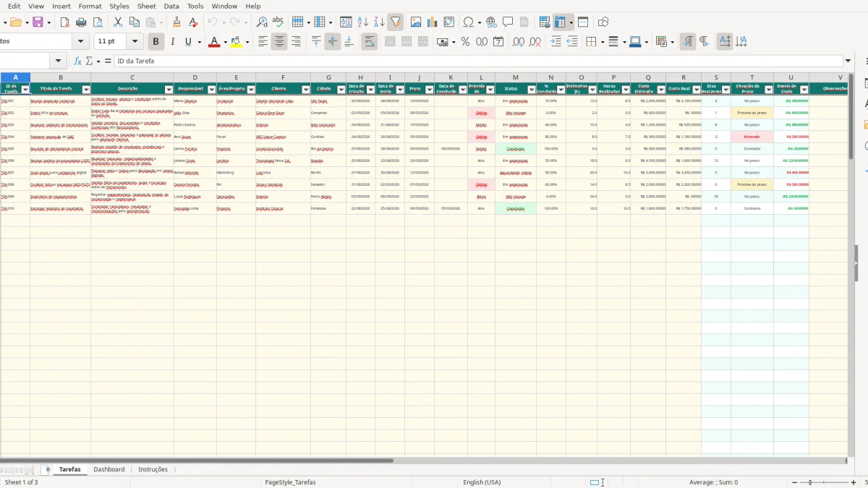Image resolution: width=868 pixels, height=488 pixels.
Task: Expand the Name Box dropdown
Action: (59, 61)
